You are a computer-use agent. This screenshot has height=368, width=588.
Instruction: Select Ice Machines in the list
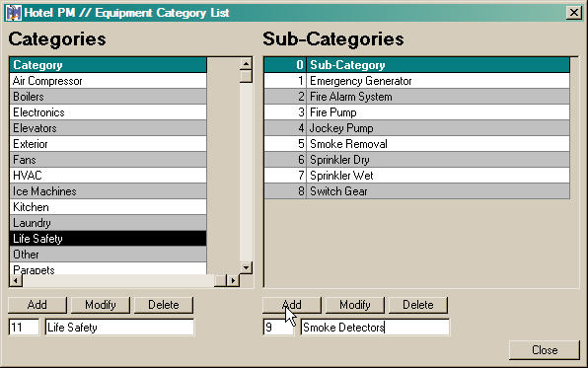[108, 191]
